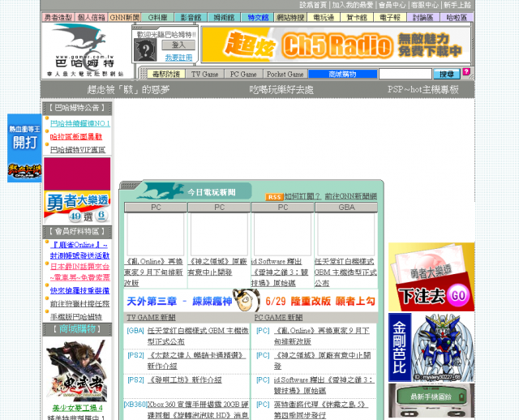
Task: Select the blue 商城購物 category
Action: click(x=342, y=74)
